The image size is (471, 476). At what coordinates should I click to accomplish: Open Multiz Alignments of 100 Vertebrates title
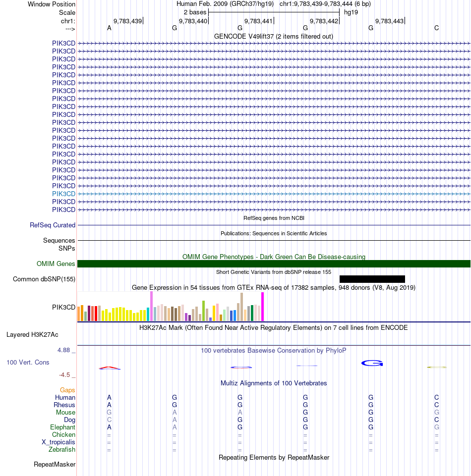click(274, 383)
